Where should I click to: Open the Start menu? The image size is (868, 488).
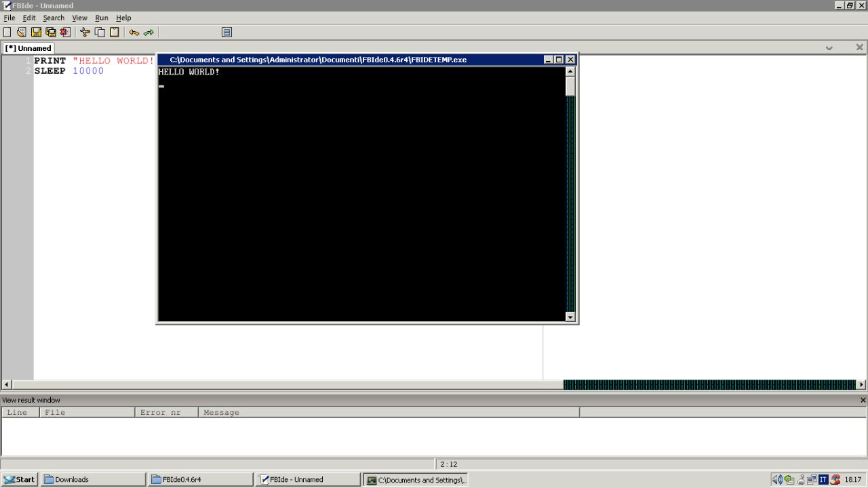tap(19, 479)
